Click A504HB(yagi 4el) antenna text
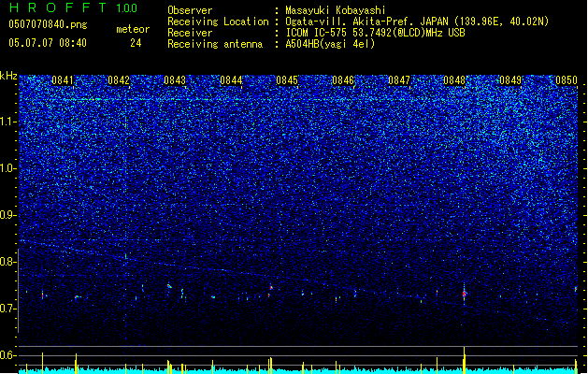Image resolution: width=588 pixels, height=374 pixels. [x=330, y=44]
